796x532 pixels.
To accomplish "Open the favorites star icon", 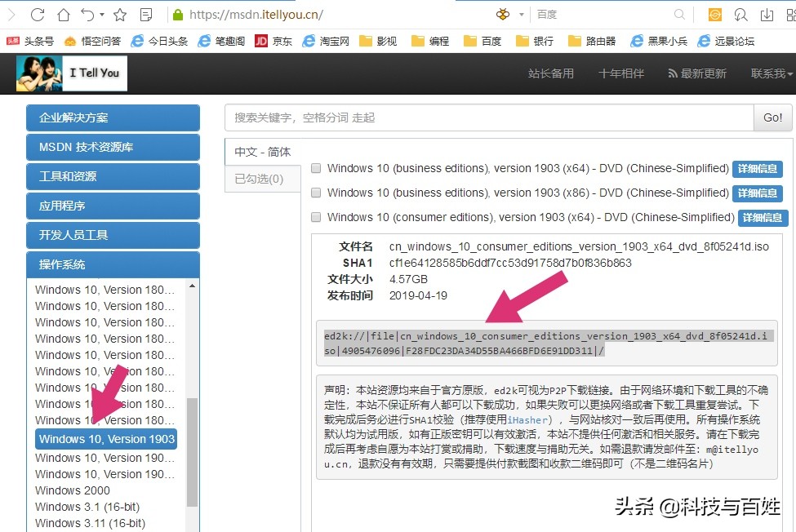I will 119,14.
